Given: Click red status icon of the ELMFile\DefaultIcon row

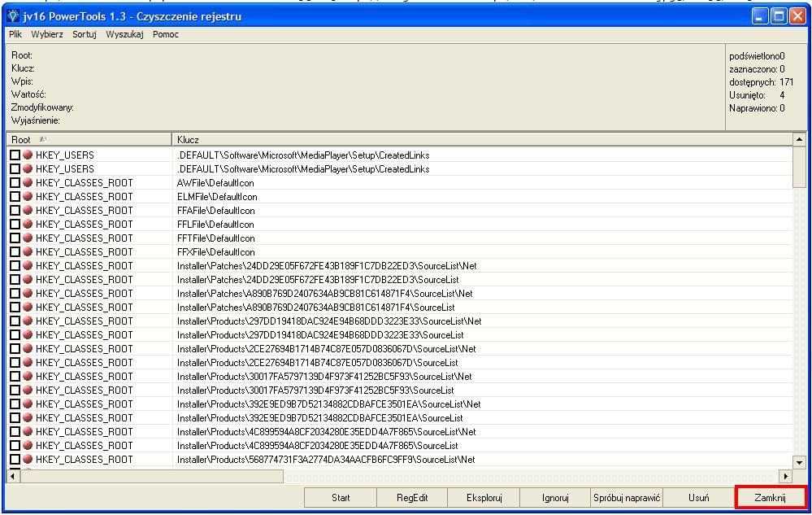Looking at the screenshot, I should pyautogui.click(x=28, y=196).
